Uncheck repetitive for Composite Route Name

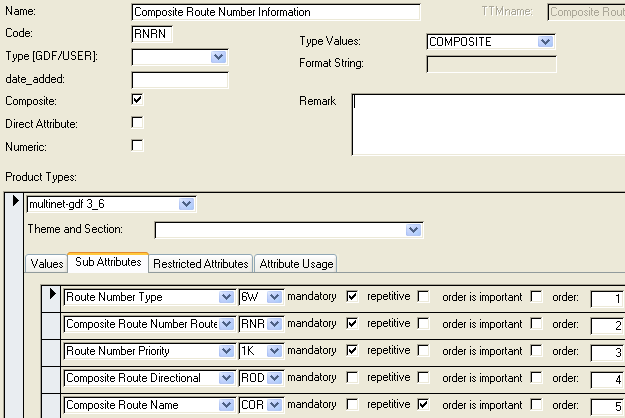point(423,404)
